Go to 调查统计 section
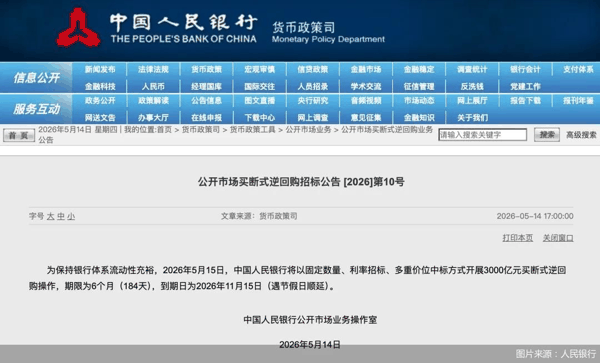The image size is (600, 363). pyautogui.click(x=472, y=69)
